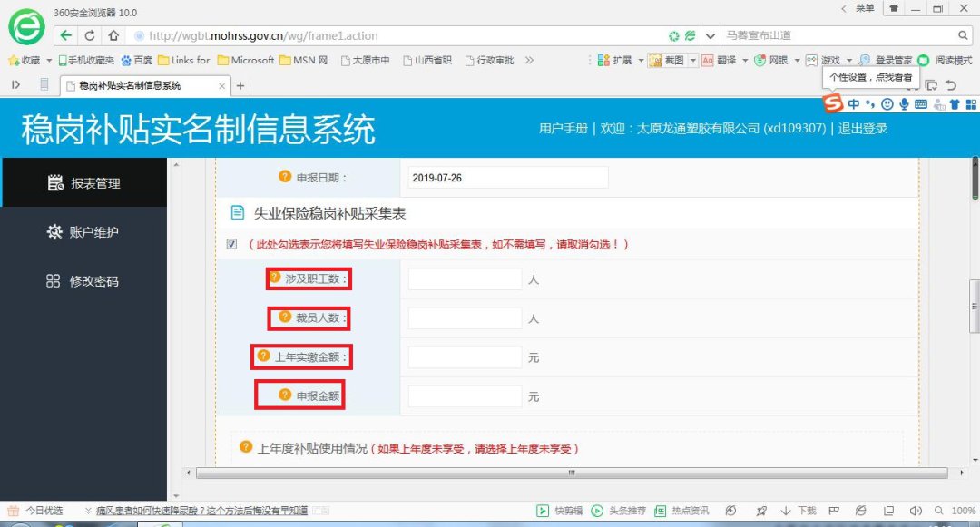Open the 扩展 extensions dropdown
This screenshot has width=980, height=527.
pyautogui.click(x=640, y=61)
